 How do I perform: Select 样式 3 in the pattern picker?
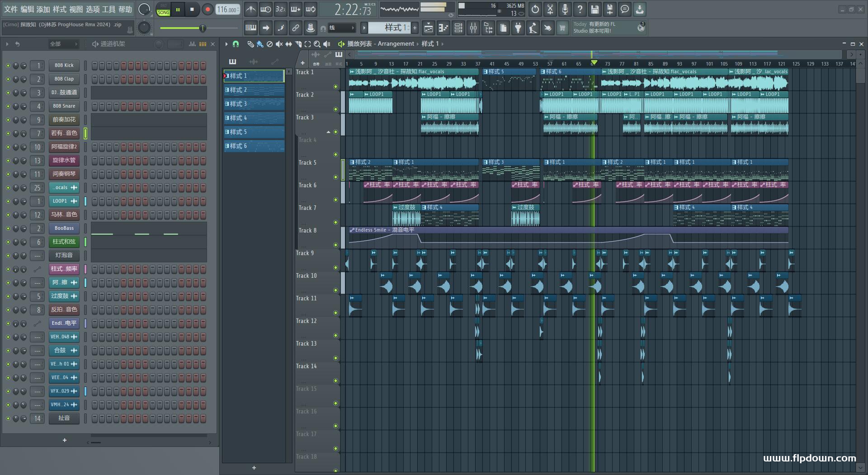[254, 104]
